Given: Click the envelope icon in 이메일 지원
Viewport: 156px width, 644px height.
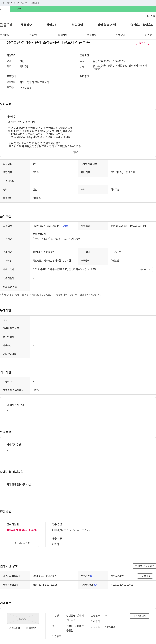Looking at the screenshot, I should pyautogui.click(x=17, y=543).
